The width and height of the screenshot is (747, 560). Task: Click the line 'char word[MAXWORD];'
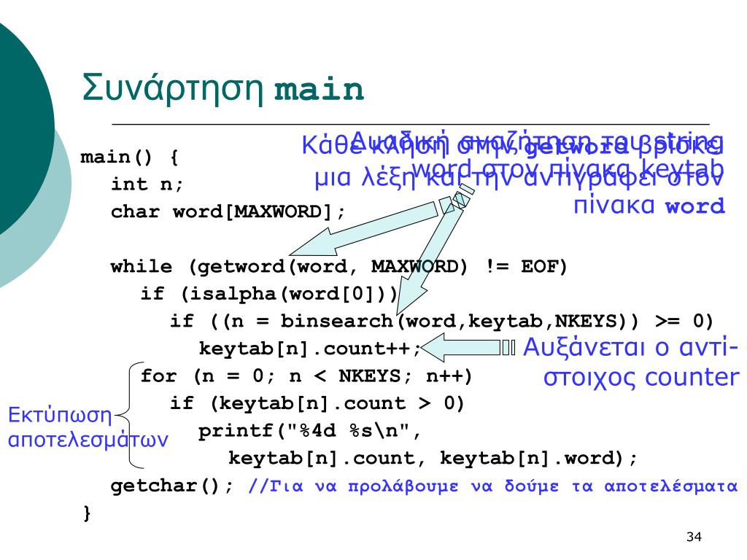[228, 211]
